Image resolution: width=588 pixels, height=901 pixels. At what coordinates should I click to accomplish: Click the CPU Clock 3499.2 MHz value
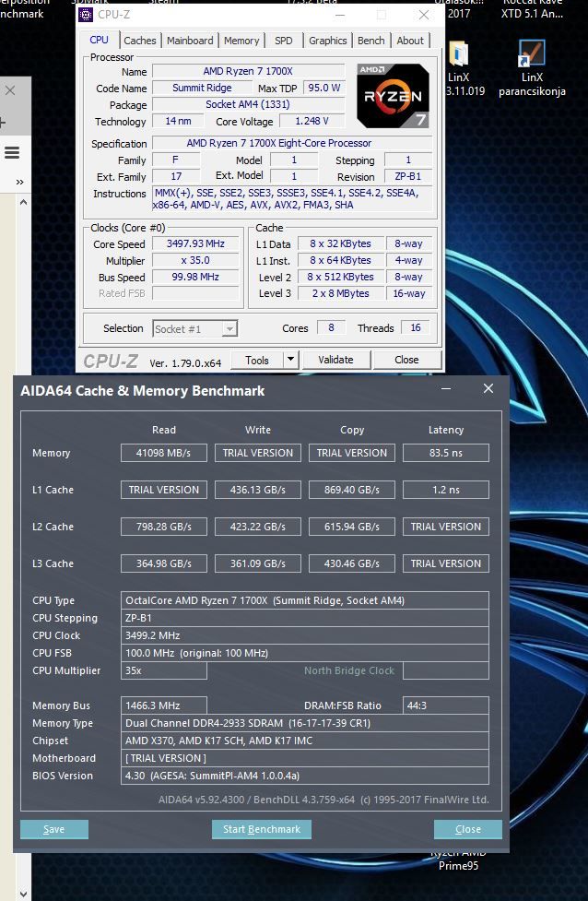tap(305, 635)
